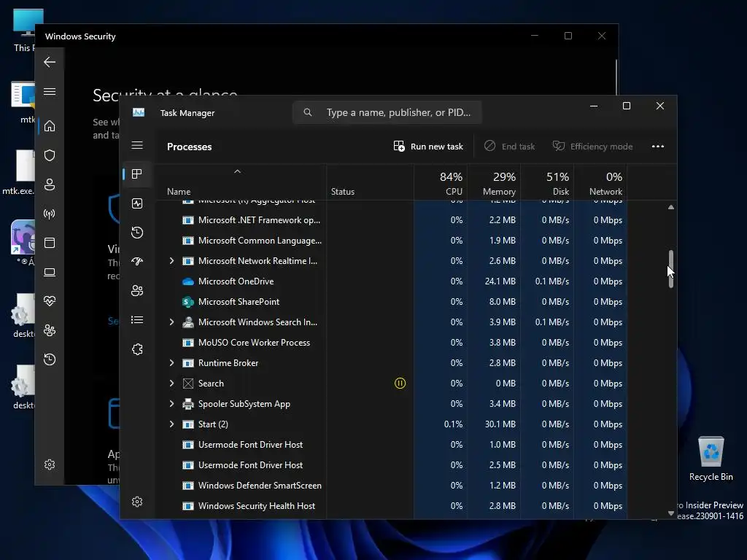The height and width of the screenshot is (560, 747).
Task: Select Microsoft Common Language process row
Action: click(x=392, y=241)
